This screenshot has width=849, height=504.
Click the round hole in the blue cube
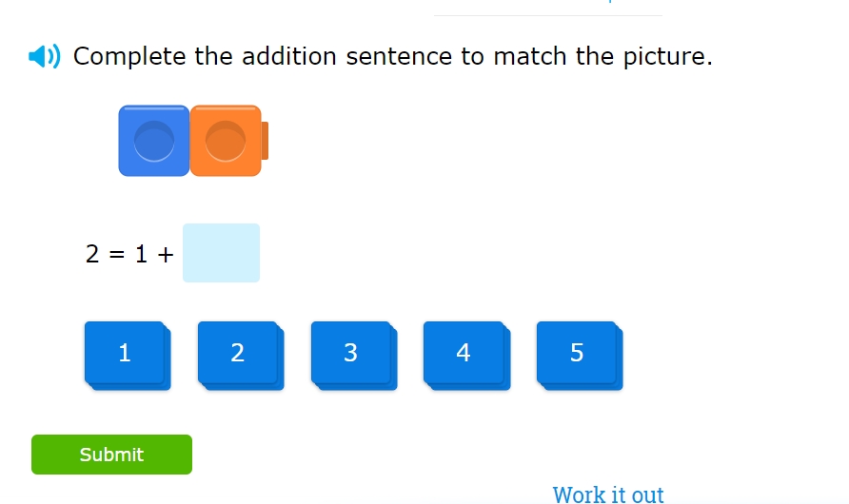click(153, 139)
